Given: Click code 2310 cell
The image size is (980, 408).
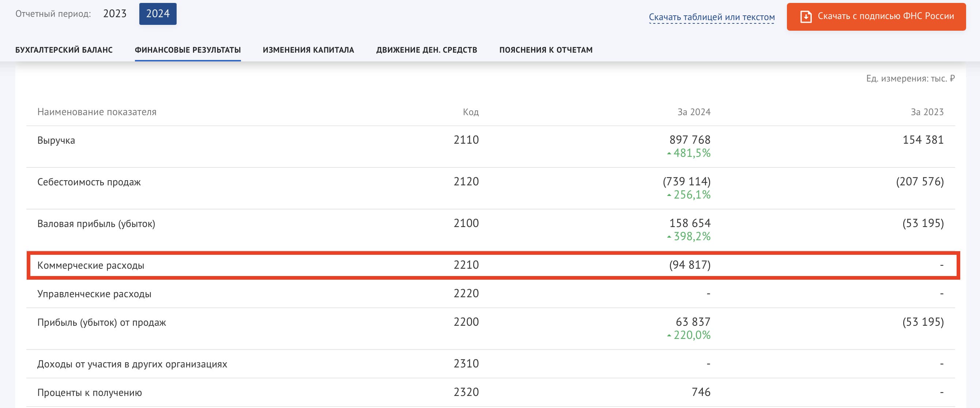Looking at the screenshot, I should click(x=466, y=363).
